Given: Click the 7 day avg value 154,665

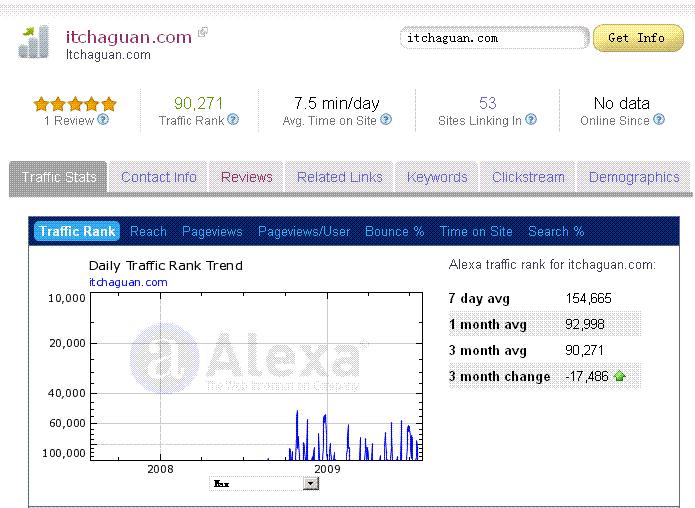Looking at the screenshot, I should coord(588,298).
